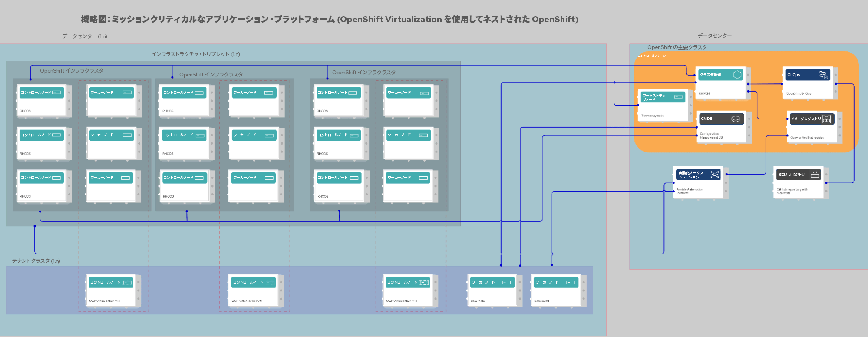Click the top コントロールノード icon in the left infra cluster
This screenshot has width=868, height=337.
click(56, 93)
